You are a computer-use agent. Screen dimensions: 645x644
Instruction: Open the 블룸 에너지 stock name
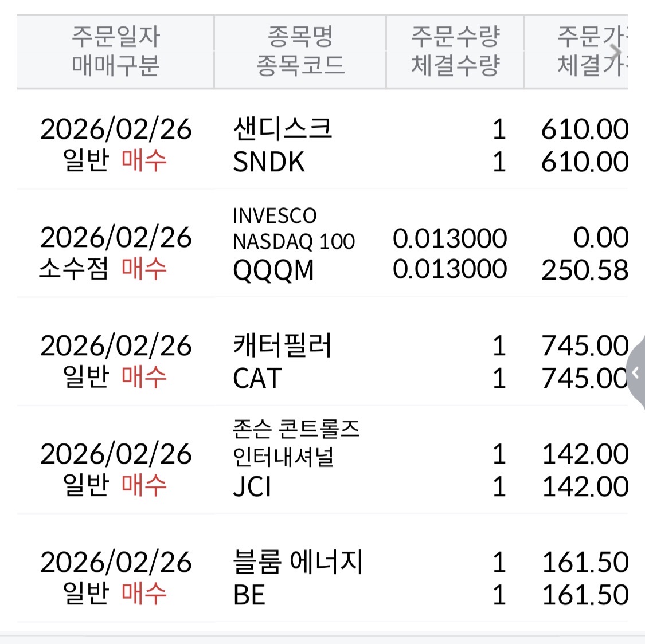tap(298, 562)
